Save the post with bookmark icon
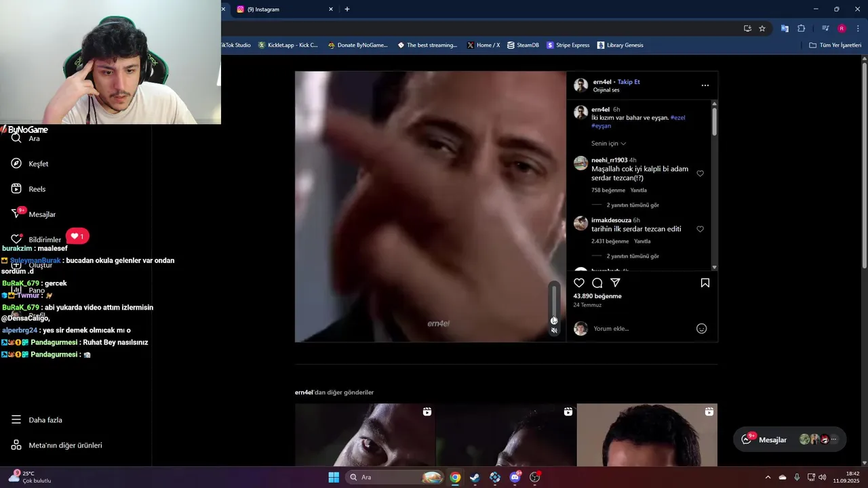The height and width of the screenshot is (488, 868). [705, 283]
